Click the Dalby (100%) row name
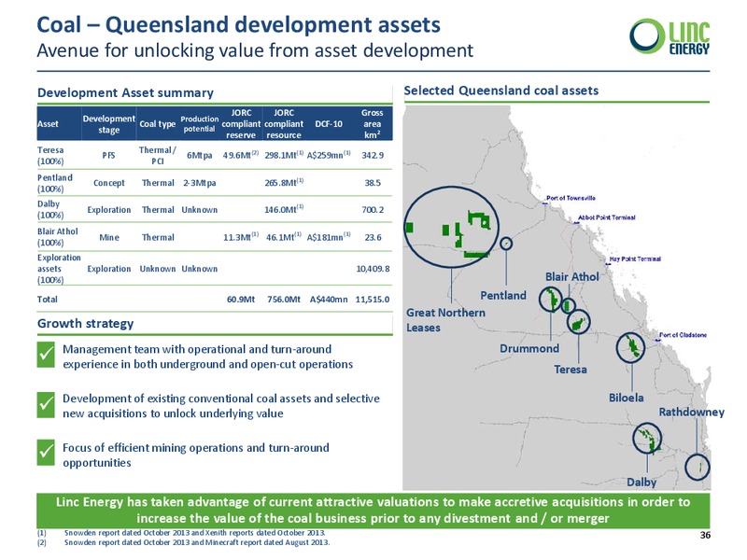Viewport: 747px width, 560px height. 50,209
